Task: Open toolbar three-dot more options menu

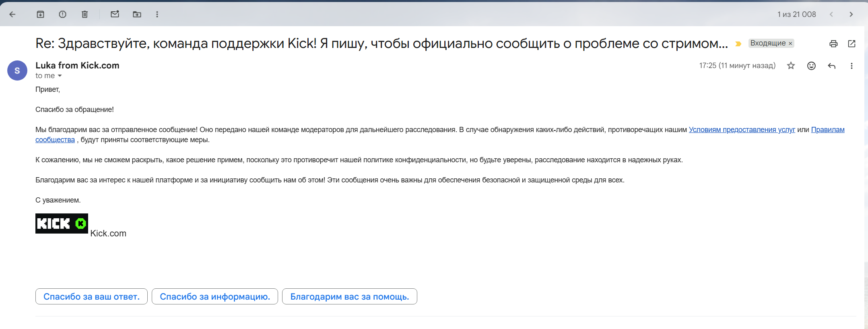Action: coord(157,14)
